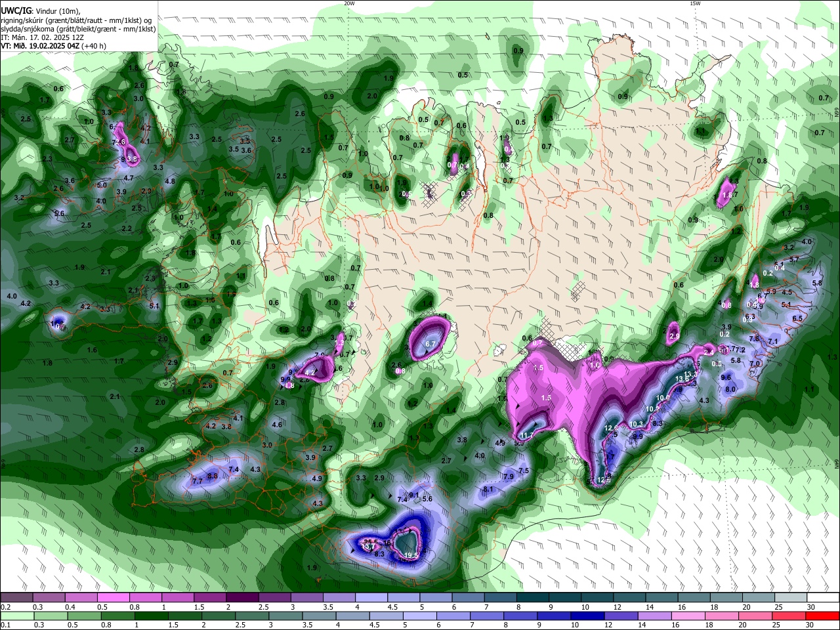Click the '15W' longitude label
The image size is (840, 630).
[695, 3]
